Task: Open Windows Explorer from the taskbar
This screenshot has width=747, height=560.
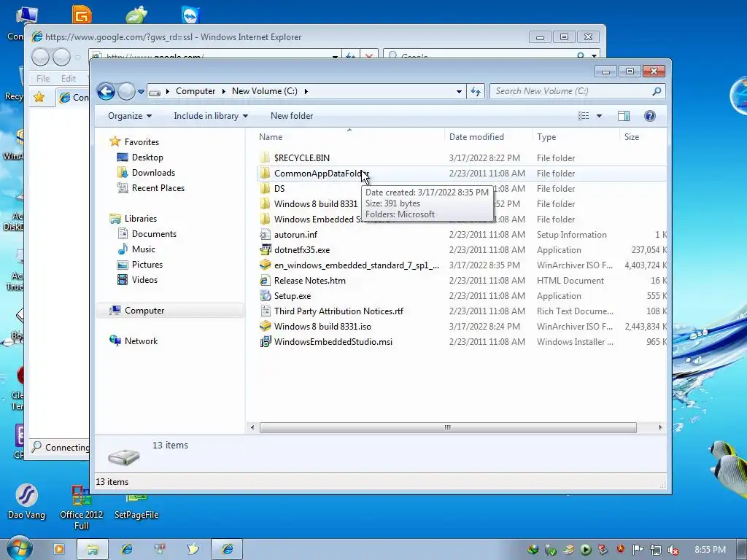Action: pyautogui.click(x=93, y=549)
